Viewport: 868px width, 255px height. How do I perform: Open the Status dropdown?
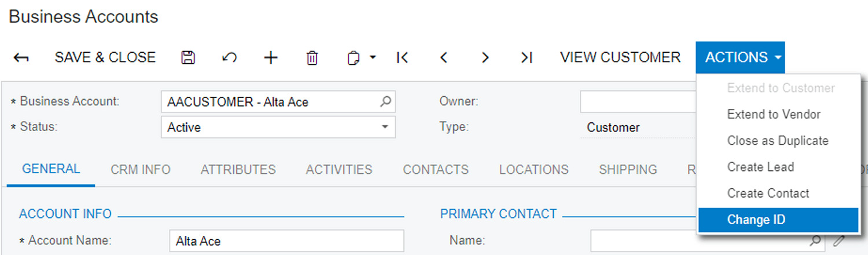pos(278,128)
